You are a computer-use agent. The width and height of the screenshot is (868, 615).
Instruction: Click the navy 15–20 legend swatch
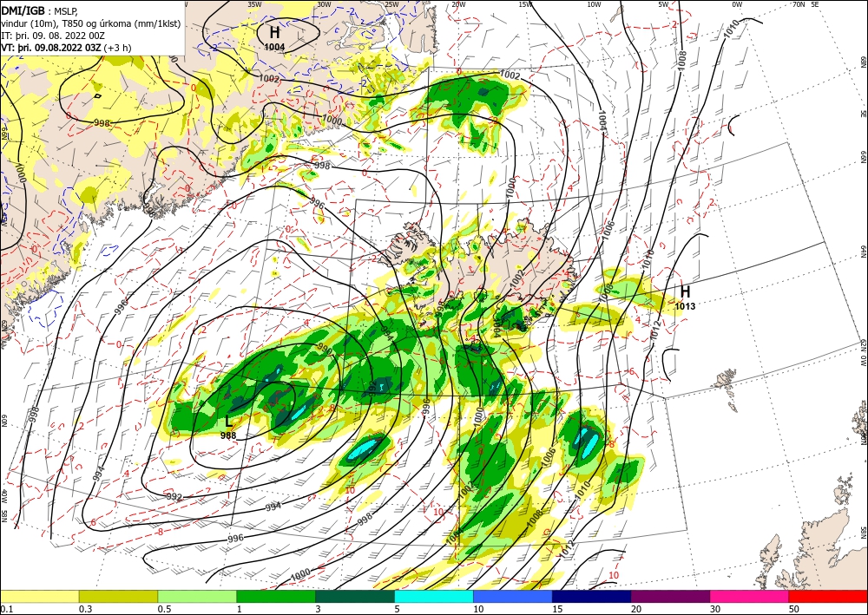(592, 596)
